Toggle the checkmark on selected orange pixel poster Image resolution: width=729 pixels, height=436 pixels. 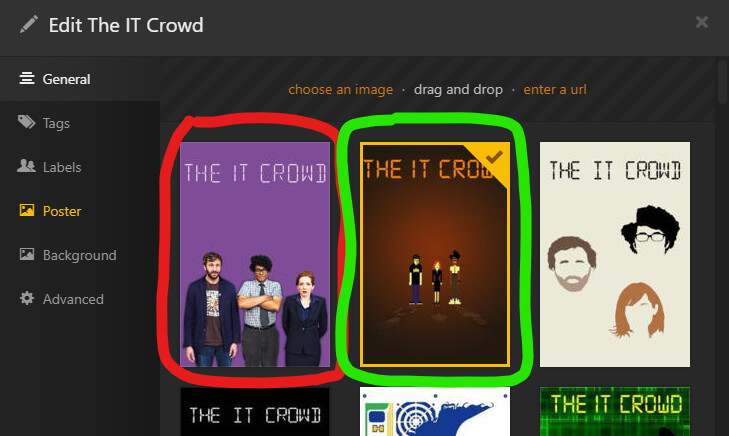click(x=493, y=157)
